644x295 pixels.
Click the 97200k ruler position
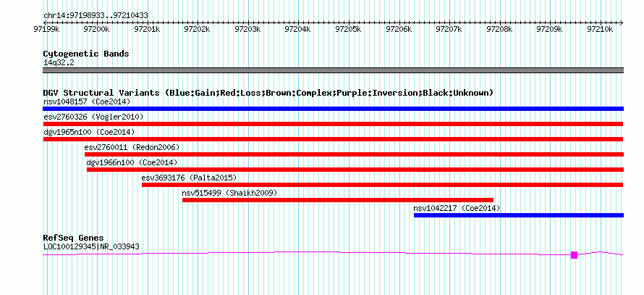pyautogui.click(x=96, y=30)
